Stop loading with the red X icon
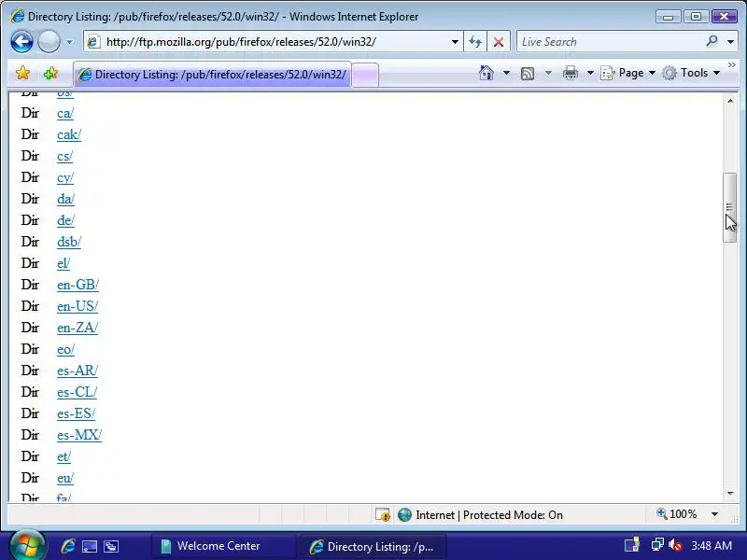 (x=499, y=42)
